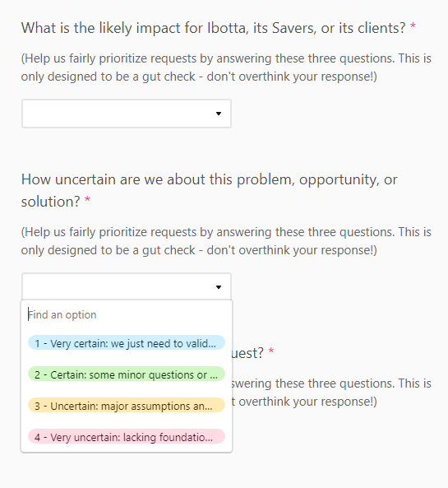This screenshot has width=448, height=488.
Task: Click red asterisk after 'its clients?'
Action: pyautogui.click(x=413, y=26)
